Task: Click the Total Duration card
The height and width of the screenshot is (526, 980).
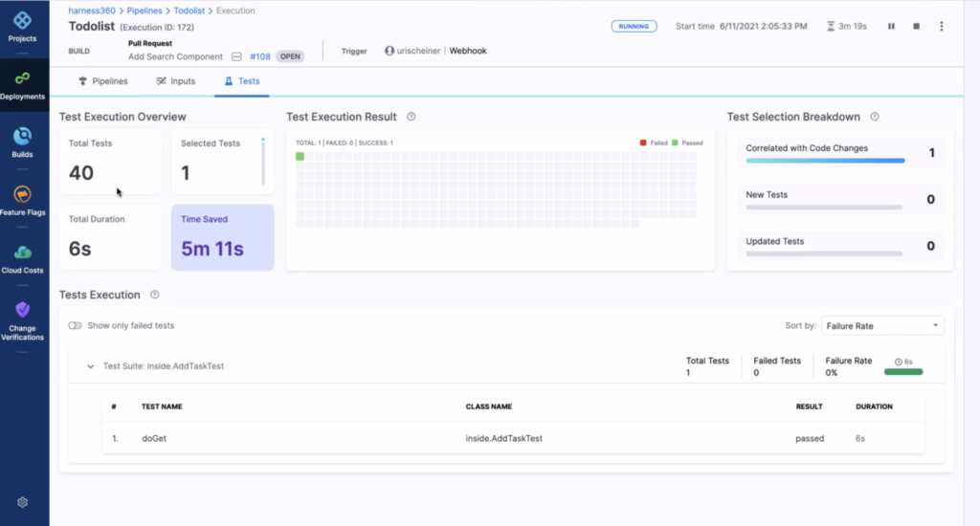Action: tap(111, 237)
